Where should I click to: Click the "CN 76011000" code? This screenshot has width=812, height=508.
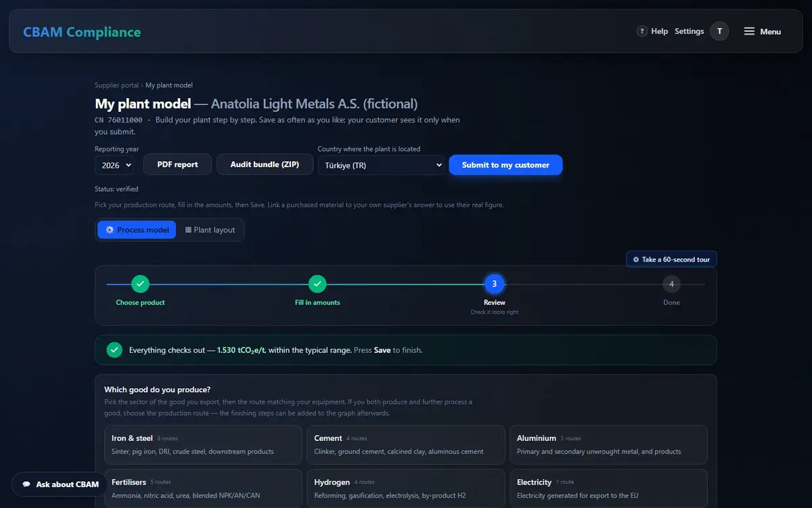pyautogui.click(x=118, y=120)
